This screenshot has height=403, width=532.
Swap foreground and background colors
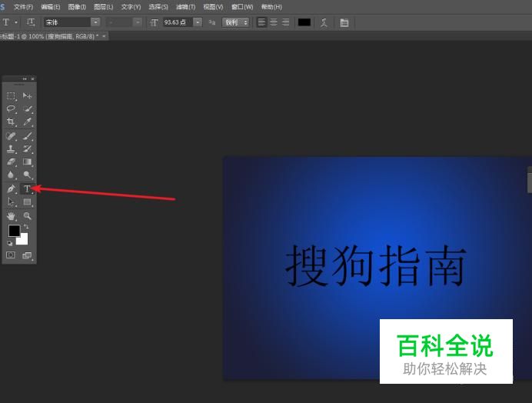[26, 226]
